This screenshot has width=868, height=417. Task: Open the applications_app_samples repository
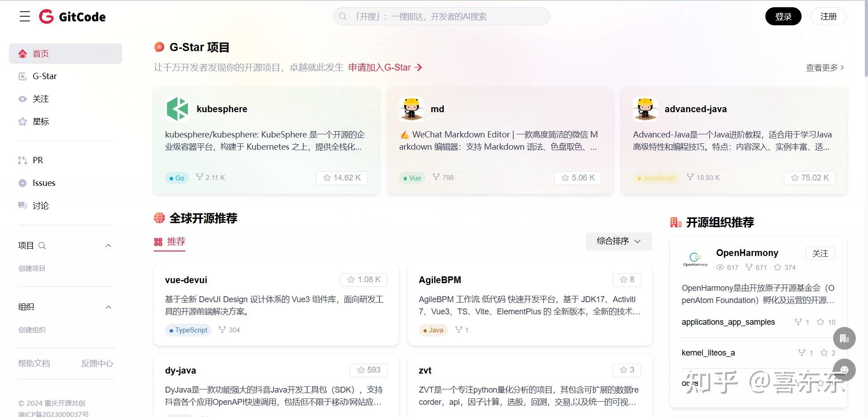[x=728, y=322]
